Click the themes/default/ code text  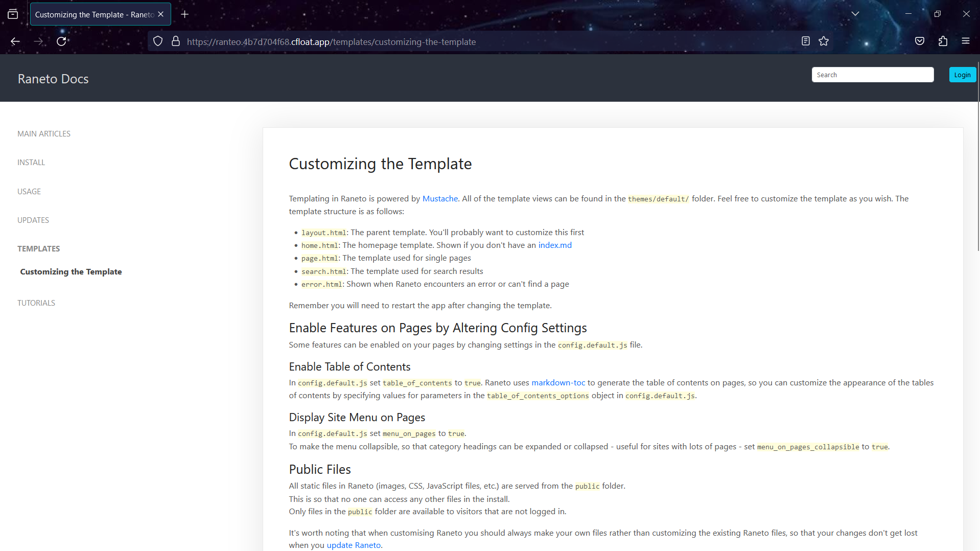click(x=658, y=199)
